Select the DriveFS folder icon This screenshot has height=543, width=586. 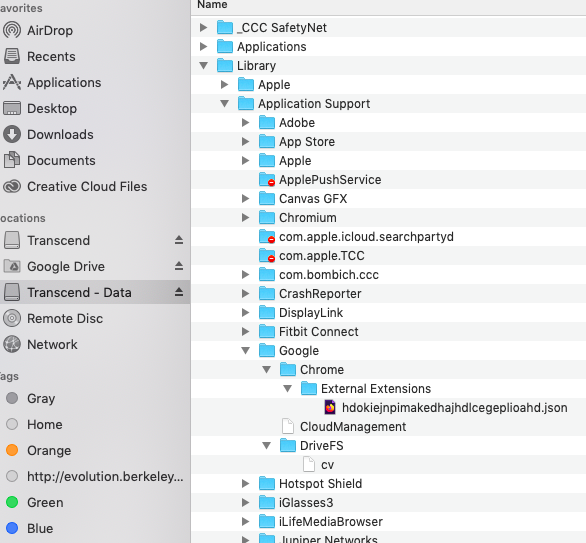point(288,445)
